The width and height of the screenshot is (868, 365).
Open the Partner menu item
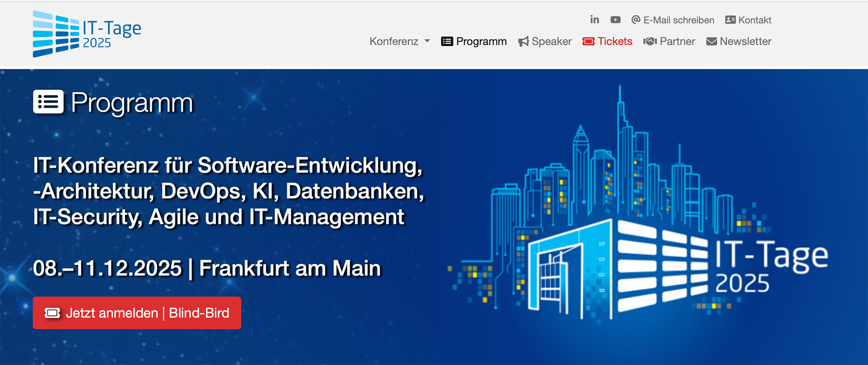(669, 42)
